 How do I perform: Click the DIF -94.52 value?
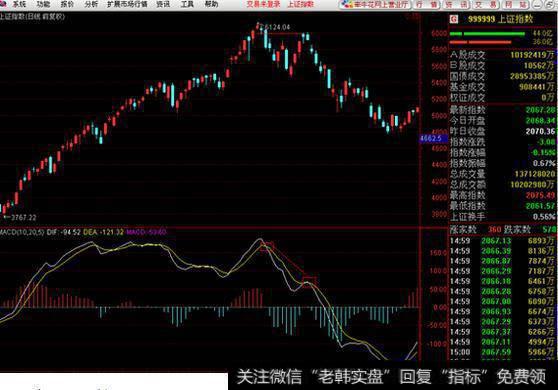pyautogui.click(x=64, y=232)
